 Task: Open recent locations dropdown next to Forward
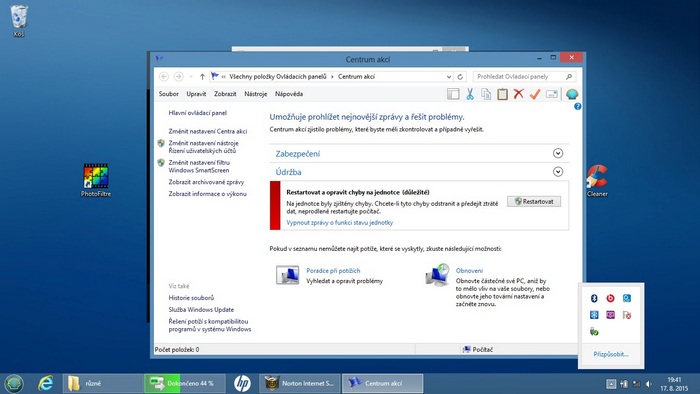click(191, 77)
